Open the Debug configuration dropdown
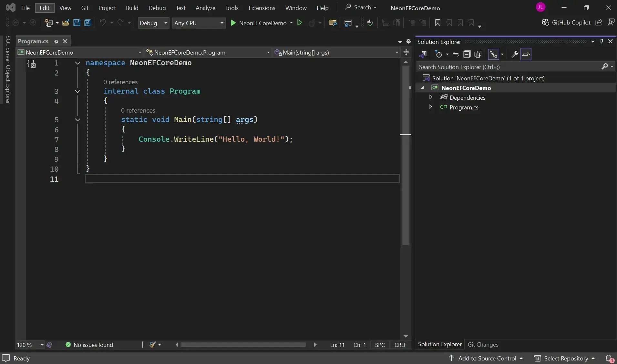The width and height of the screenshot is (617, 364). 153,23
